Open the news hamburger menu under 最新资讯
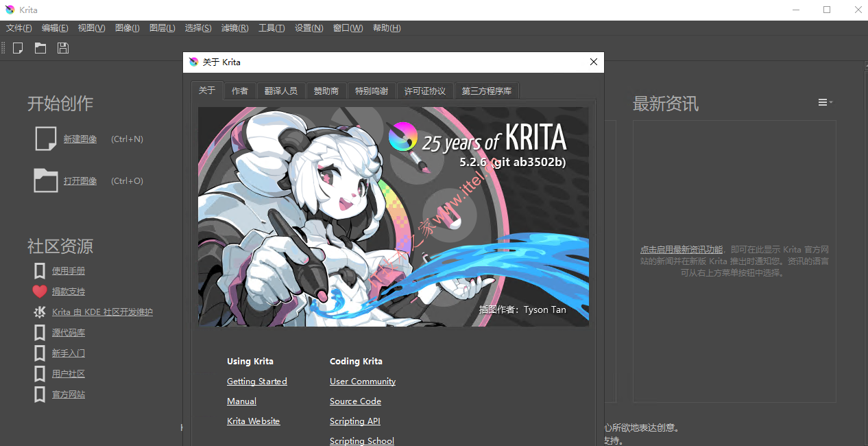The width and height of the screenshot is (868, 446). pyautogui.click(x=825, y=102)
